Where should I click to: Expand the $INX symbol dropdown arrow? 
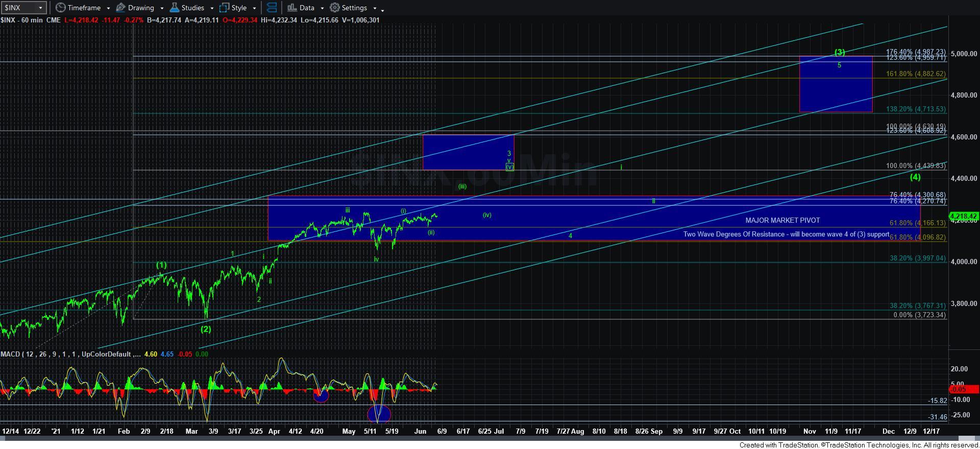[x=40, y=8]
